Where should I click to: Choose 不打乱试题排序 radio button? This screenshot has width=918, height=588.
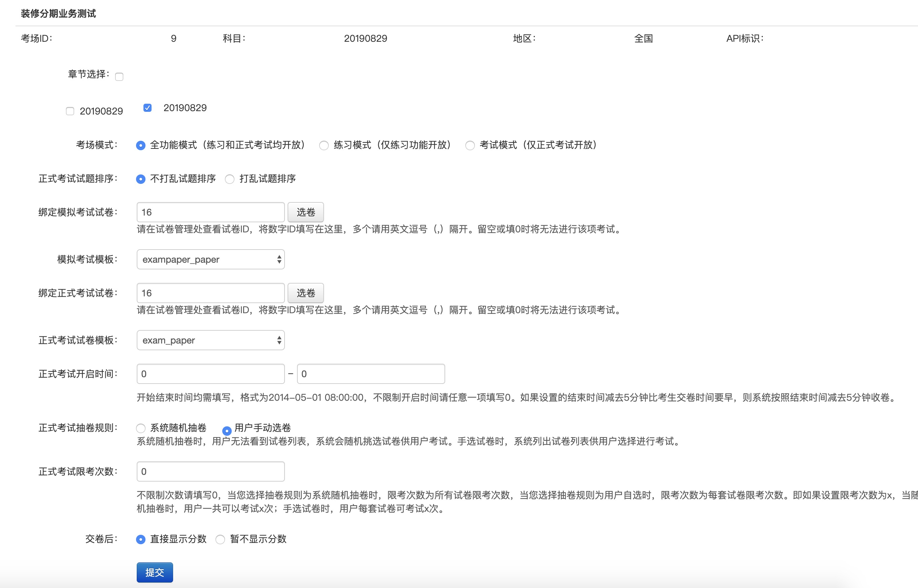click(x=141, y=179)
